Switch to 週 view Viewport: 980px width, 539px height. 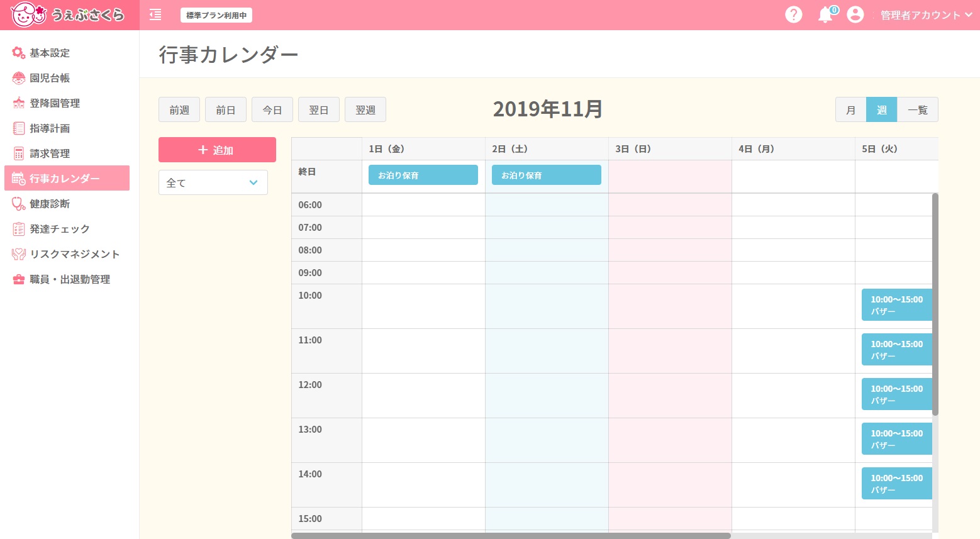click(882, 109)
